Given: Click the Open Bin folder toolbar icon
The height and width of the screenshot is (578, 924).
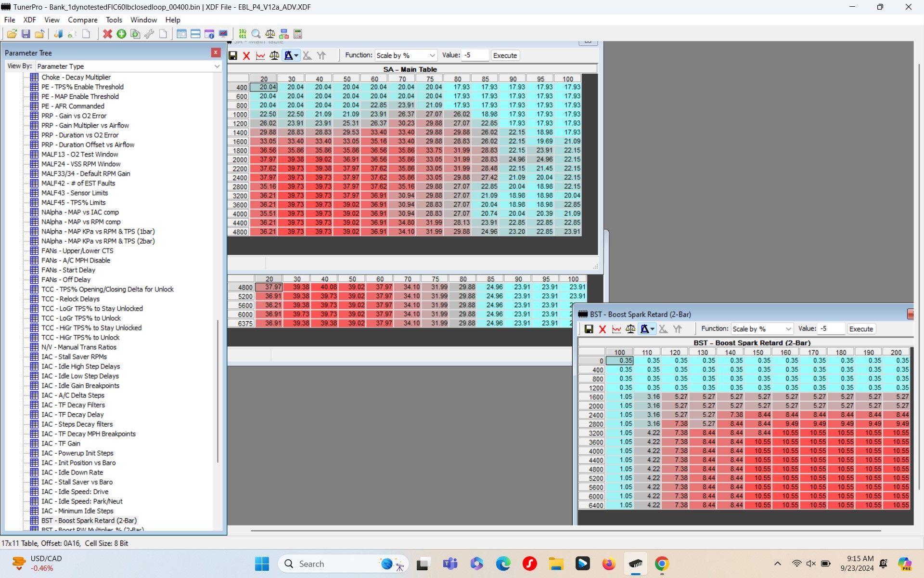Looking at the screenshot, I should [x=12, y=34].
